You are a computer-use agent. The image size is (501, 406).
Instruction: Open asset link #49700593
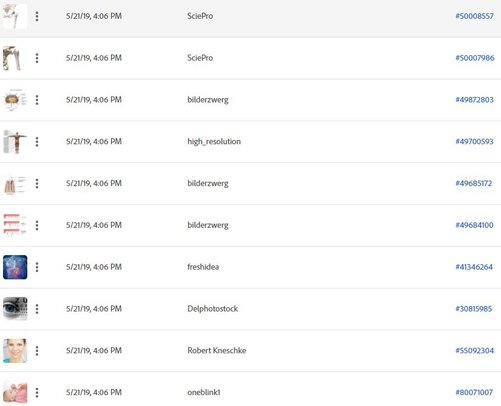coord(474,142)
